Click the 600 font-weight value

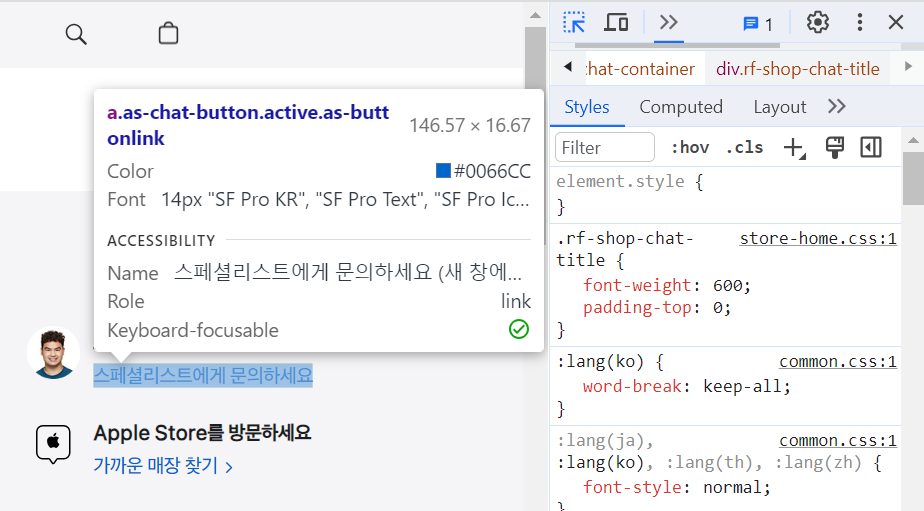click(727, 286)
